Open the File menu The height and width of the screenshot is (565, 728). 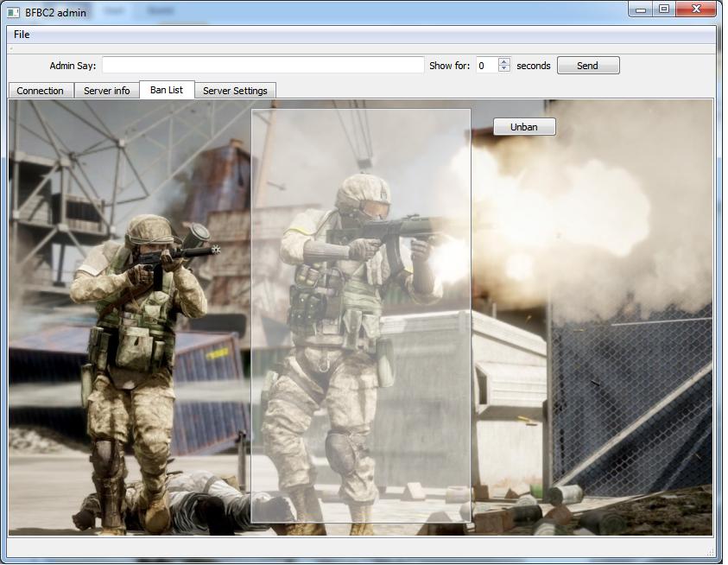pyautogui.click(x=22, y=35)
